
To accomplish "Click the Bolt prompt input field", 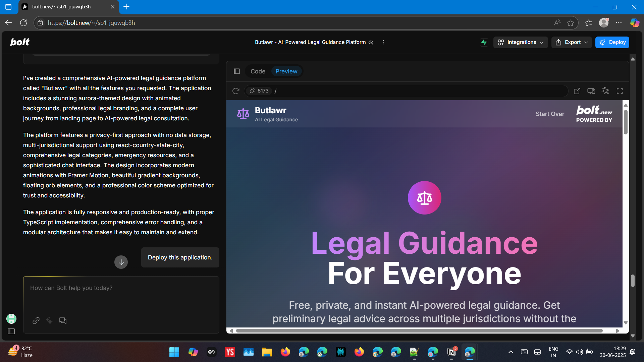I will [121, 295].
